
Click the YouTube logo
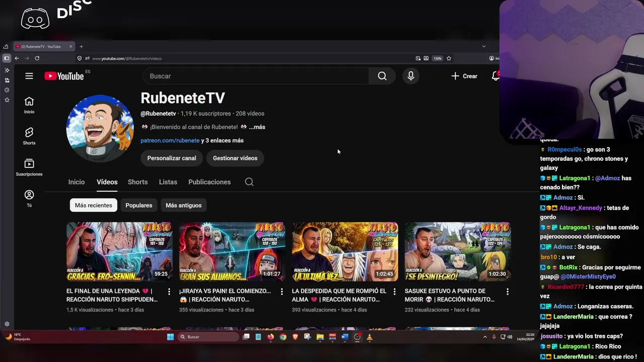click(x=64, y=76)
